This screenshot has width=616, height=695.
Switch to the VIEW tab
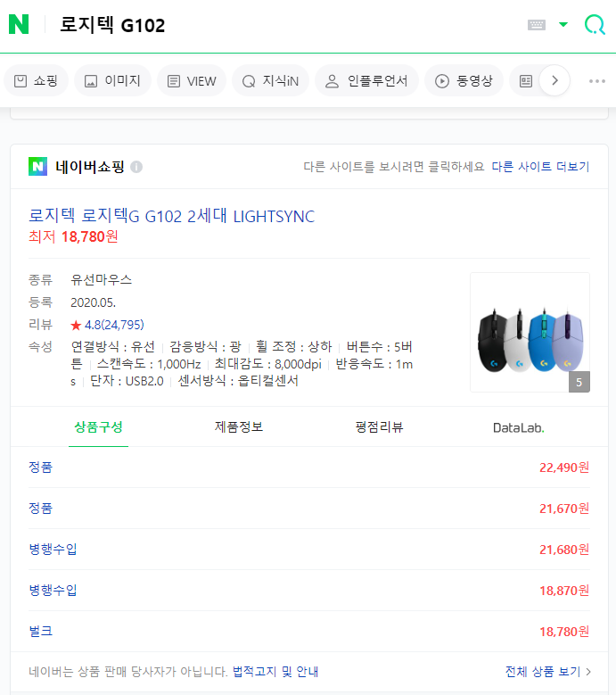pos(192,80)
